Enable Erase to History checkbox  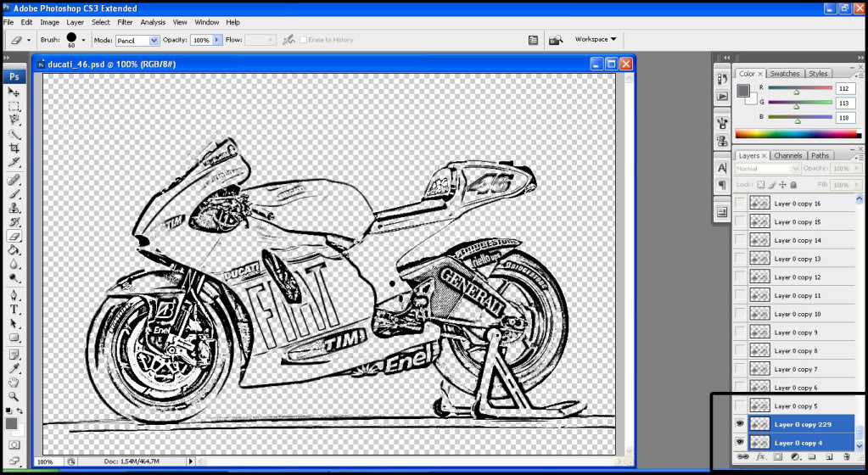tap(303, 40)
